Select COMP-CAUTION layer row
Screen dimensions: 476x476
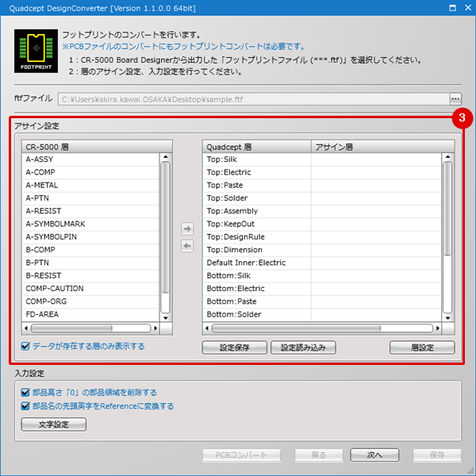click(90, 289)
